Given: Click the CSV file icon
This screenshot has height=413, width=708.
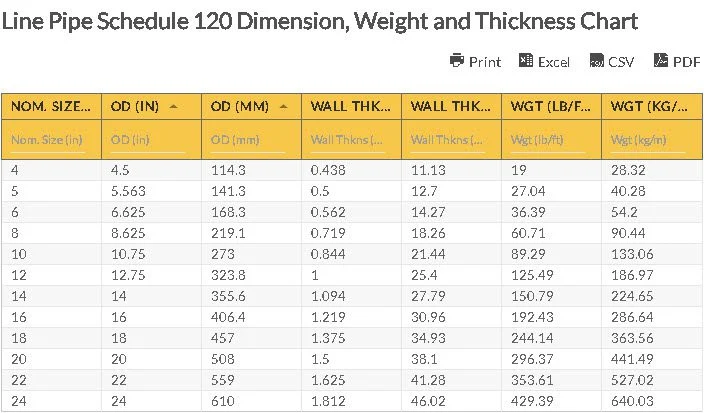Looking at the screenshot, I should (596, 61).
